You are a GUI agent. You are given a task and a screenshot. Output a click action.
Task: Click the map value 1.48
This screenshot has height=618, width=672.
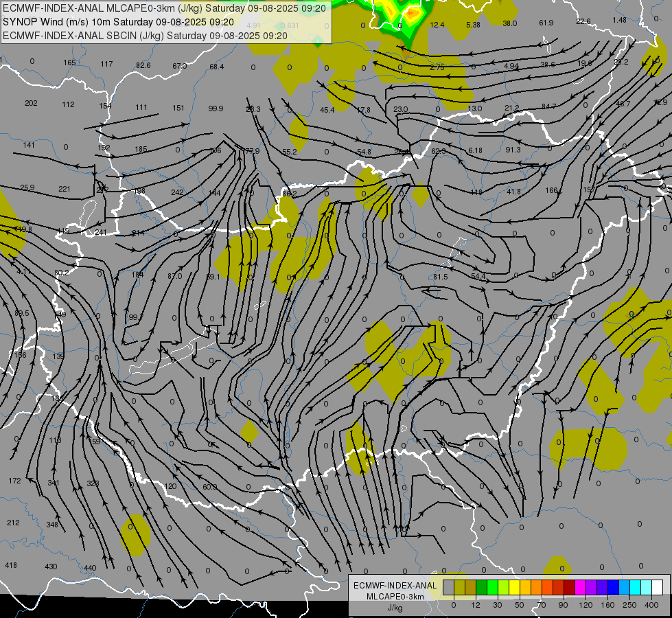(619, 20)
